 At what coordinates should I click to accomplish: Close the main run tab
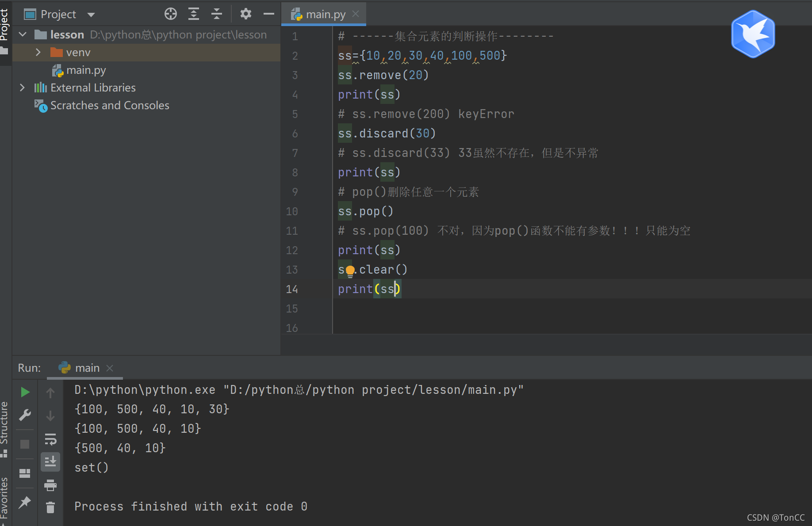[110, 368]
